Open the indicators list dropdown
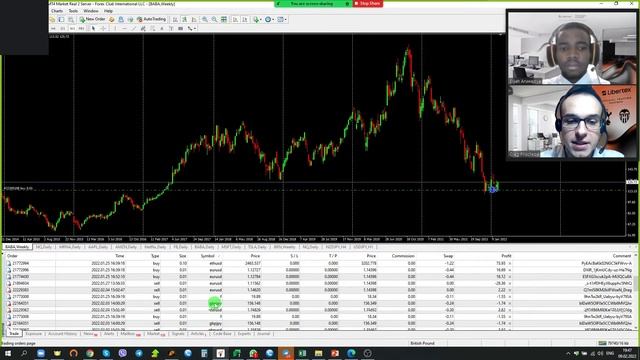Image resolution: width=640 pixels, height=360 pixels. pyautogui.click(x=257, y=19)
